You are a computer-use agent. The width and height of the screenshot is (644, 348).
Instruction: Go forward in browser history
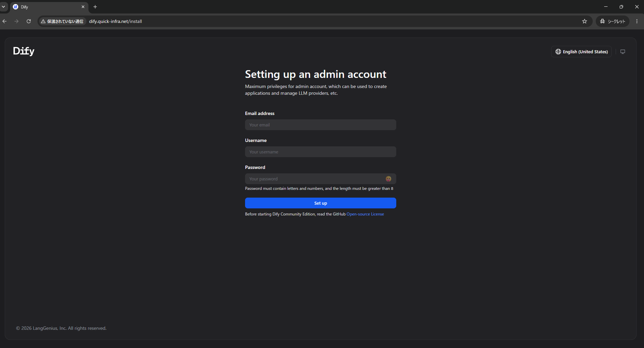click(17, 21)
